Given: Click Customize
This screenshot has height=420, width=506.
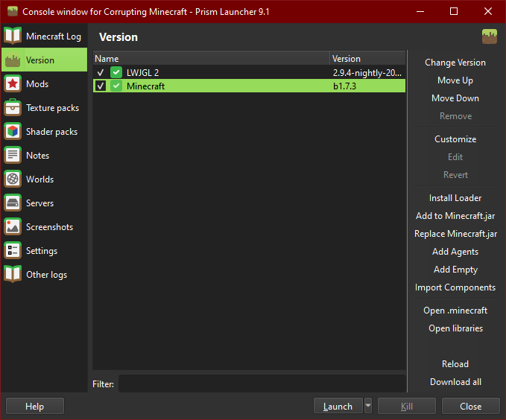Looking at the screenshot, I should 455,139.
